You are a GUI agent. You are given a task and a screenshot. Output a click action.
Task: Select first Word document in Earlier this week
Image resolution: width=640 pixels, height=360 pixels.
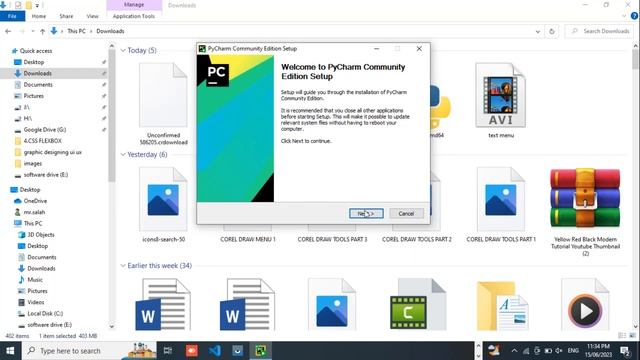coord(163,304)
